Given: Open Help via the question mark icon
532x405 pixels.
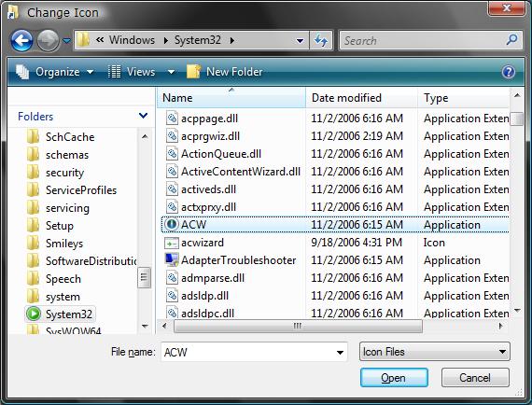Looking at the screenshot, I should (x=509, y=72).
